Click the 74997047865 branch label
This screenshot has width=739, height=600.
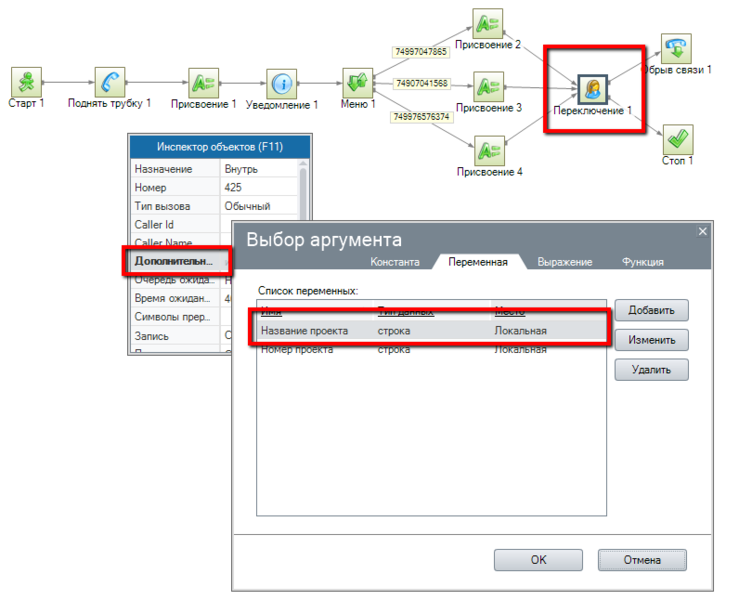click(421, 52)
